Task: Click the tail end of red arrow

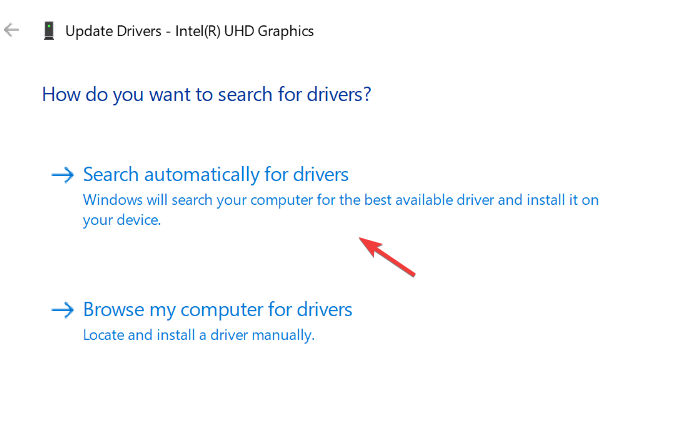Action: 412,273
